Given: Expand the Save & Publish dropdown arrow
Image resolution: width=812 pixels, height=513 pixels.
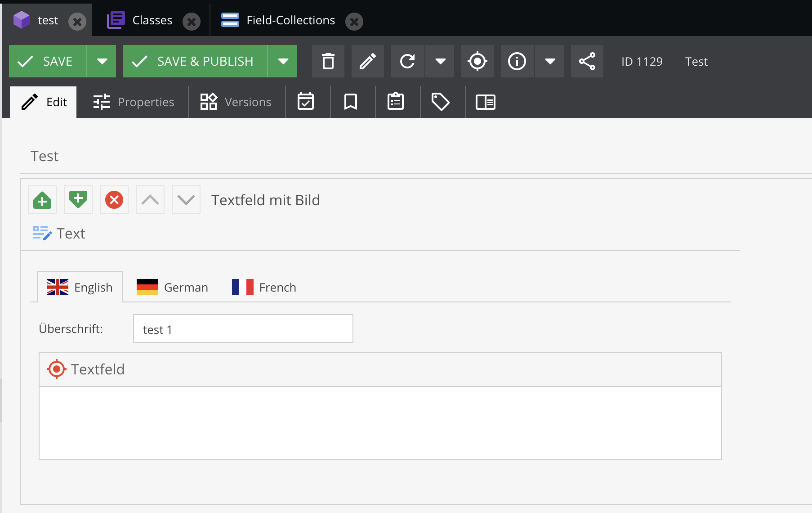Looking at the screenshot, I should pyautogui.click(x=283, y=61).
